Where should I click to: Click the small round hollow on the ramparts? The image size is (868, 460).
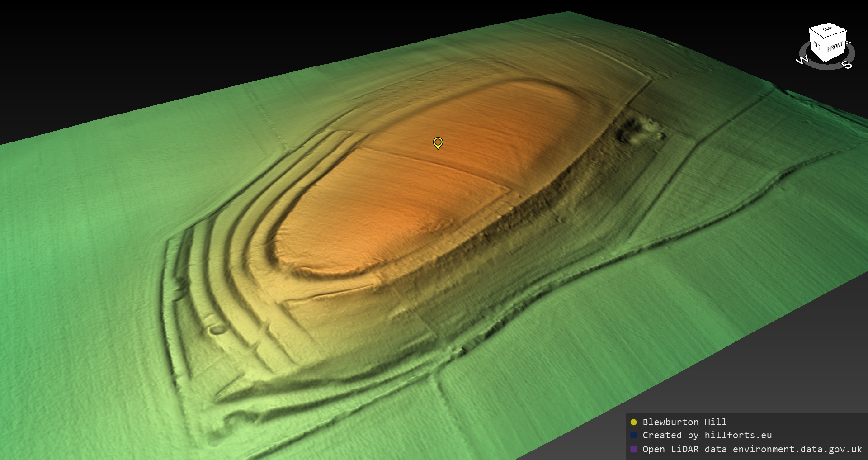[x=217, y=329]
